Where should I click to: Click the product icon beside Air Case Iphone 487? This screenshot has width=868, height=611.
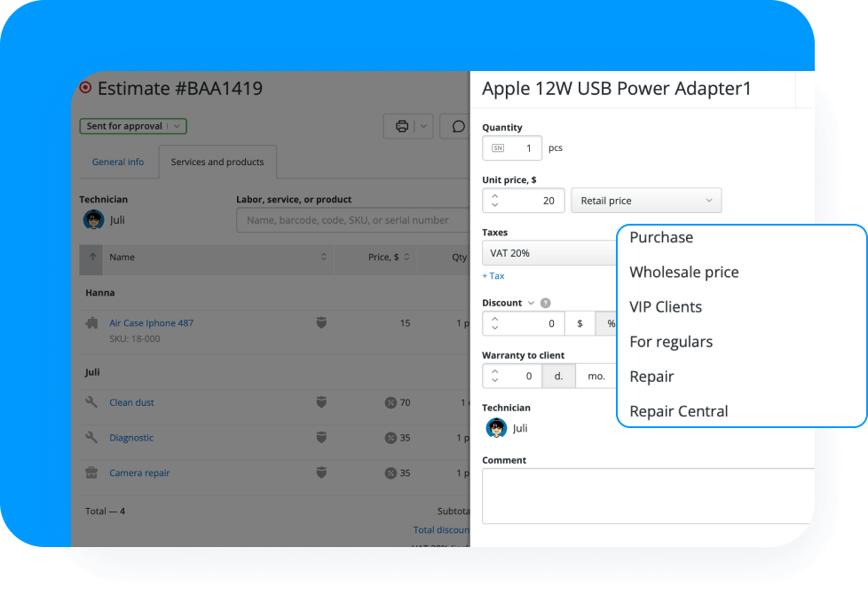coord(91,323)
